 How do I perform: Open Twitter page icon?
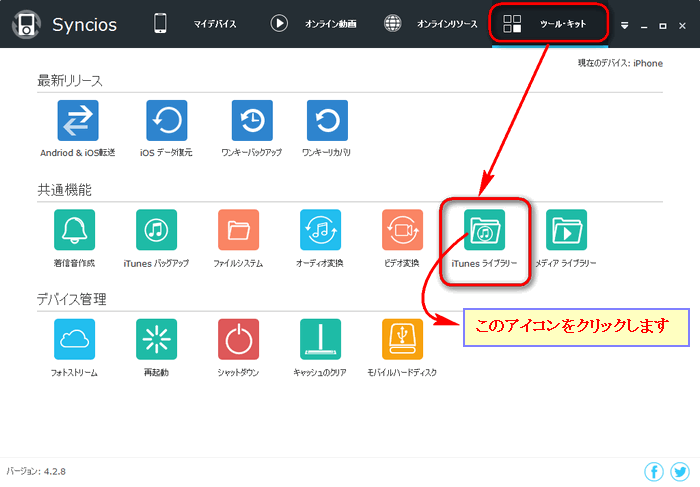tap(679, 471)
